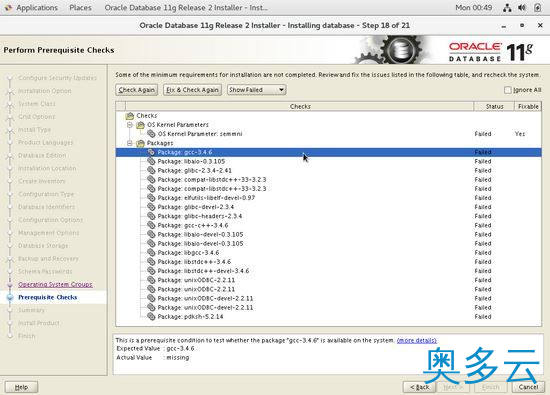This screenshot has height=395, width=550.
Task: Click the root Checks folder icon
Action: (x=130, y=115)
